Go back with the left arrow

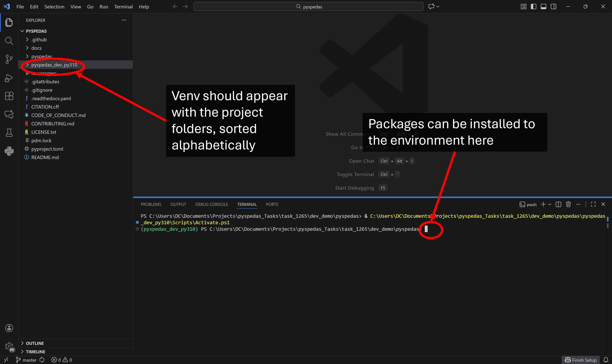coord(175,7)
